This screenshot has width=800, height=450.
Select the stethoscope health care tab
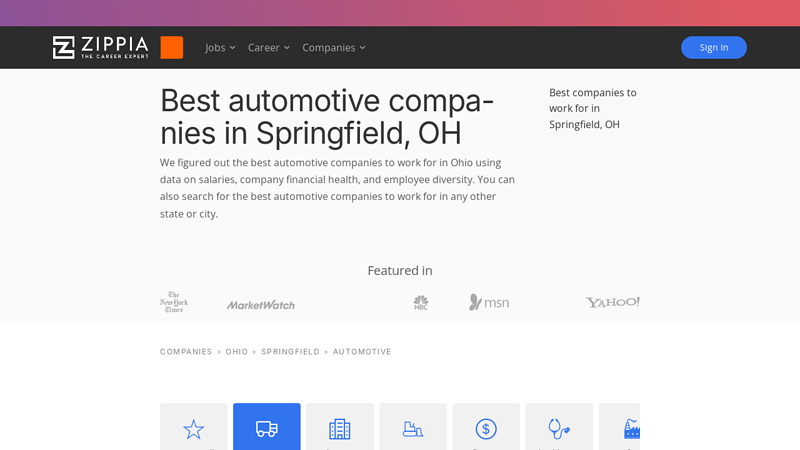[x=559, y=427]
